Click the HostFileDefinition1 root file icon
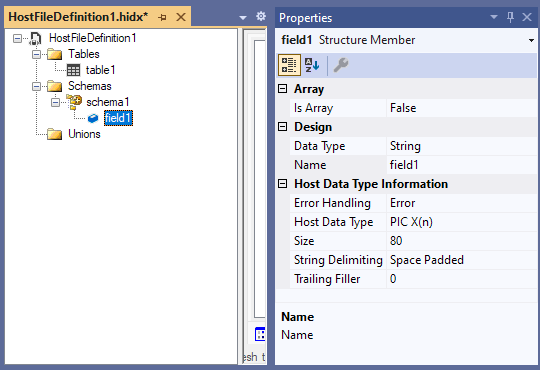This screenshot has height=370, width=540. [35, 38]
